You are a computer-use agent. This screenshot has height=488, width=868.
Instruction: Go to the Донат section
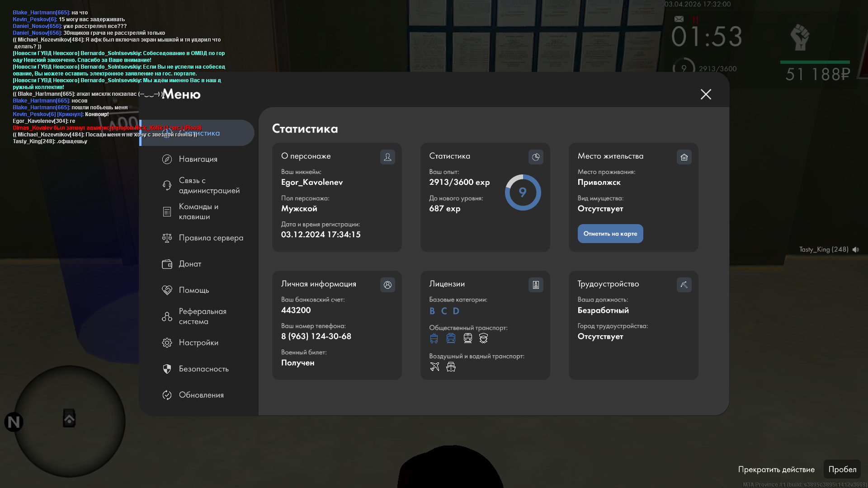189,264
